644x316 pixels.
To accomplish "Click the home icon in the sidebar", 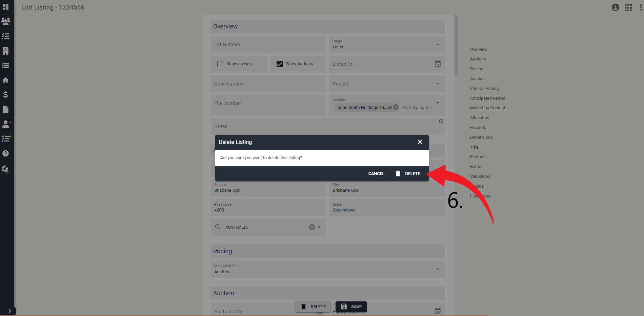I will 6,80.
